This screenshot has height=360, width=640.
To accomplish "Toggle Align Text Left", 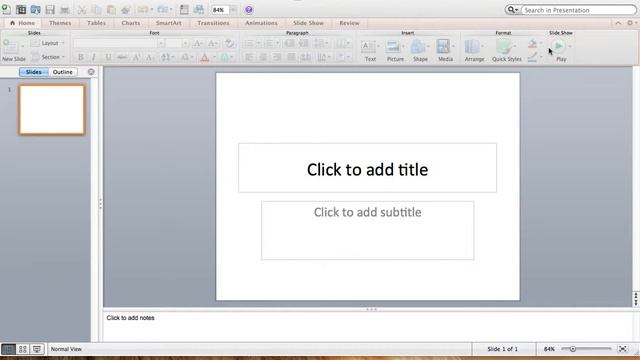I will tap(249, 58).
